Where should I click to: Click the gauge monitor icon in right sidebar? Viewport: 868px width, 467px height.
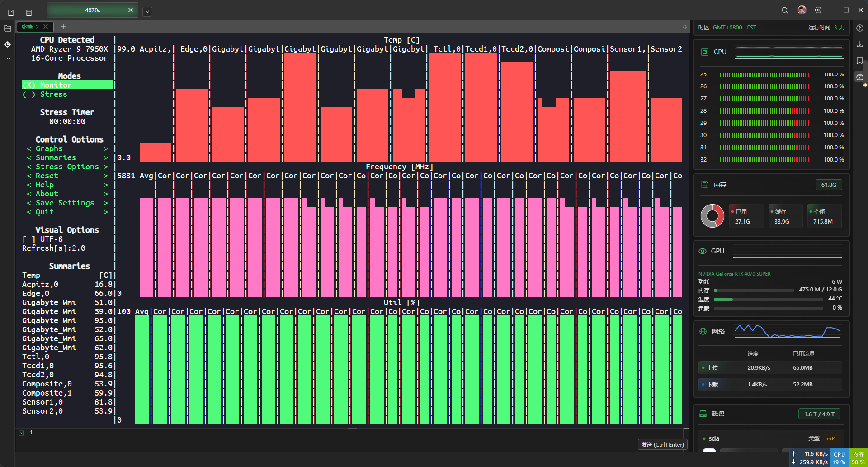pos(860,77)
